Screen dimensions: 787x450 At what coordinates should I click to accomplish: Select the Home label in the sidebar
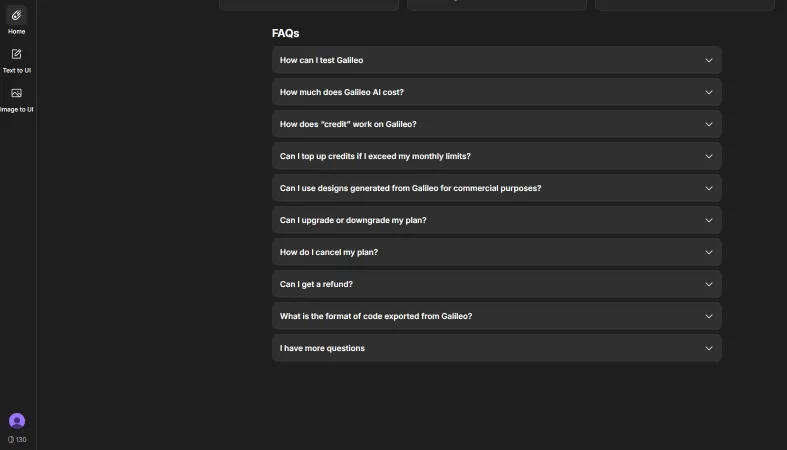pyautogui.click(x=17, y=32)
